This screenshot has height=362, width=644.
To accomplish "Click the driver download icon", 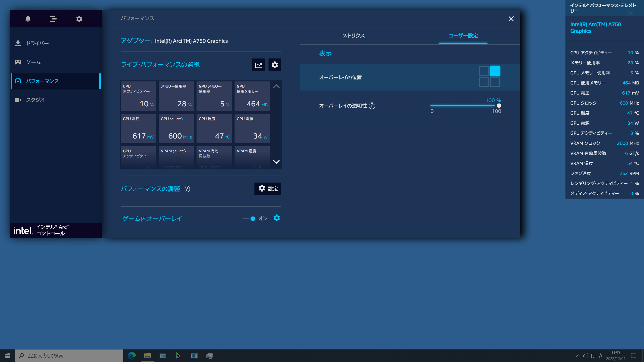I will [18, 43].
